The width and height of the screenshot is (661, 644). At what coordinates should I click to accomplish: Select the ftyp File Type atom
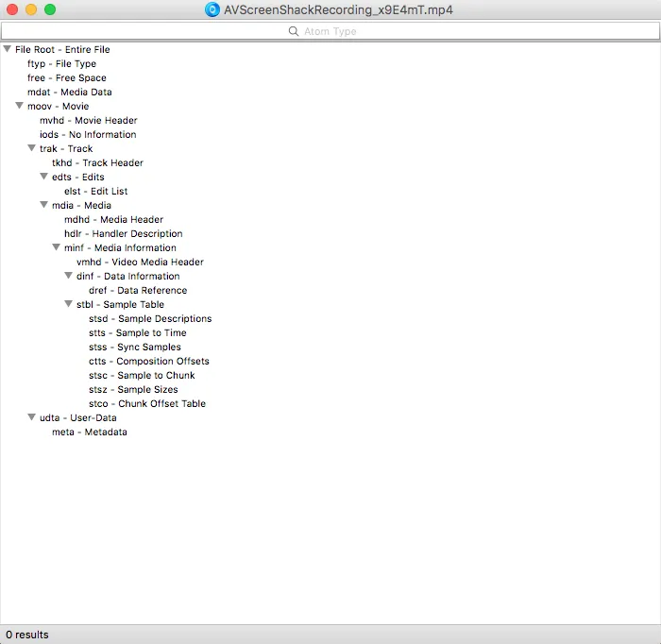coord(61,63)
